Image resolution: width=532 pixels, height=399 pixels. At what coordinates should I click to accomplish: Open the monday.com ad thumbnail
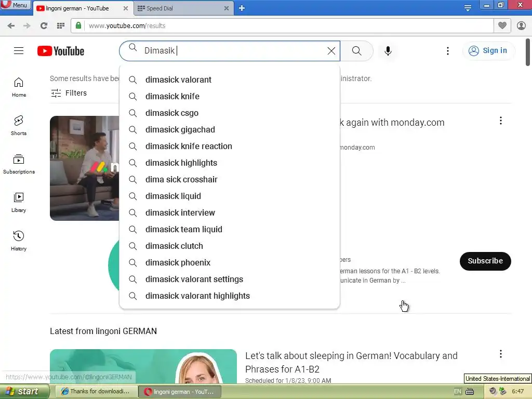[85, 168]
